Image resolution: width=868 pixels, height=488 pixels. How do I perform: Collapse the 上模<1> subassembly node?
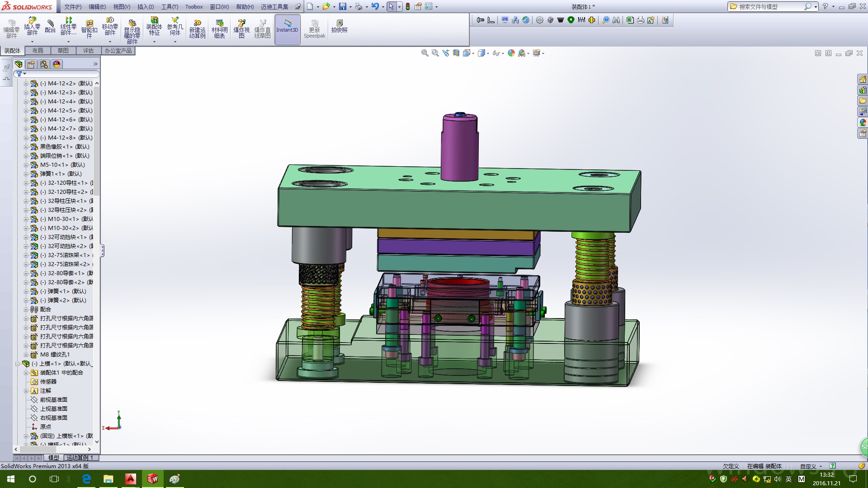pos(18,364)
